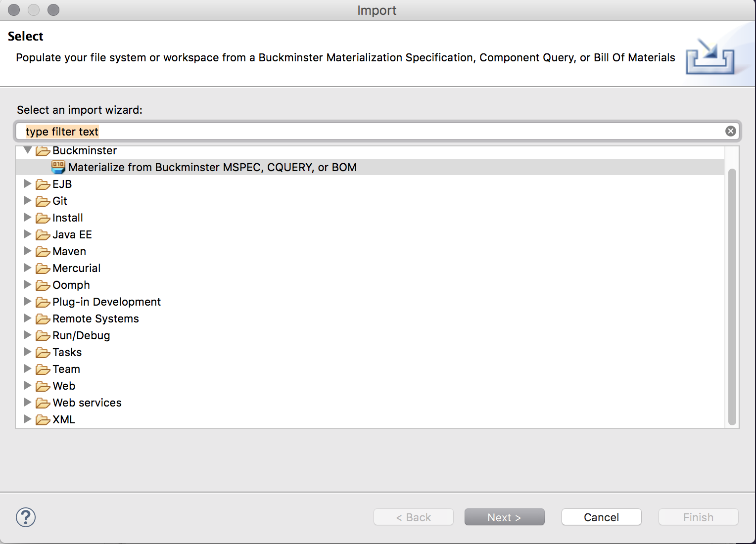Click the Mercurial folder icon
Image resolution: width=756 pixels, height=544 pixels.
click(43, 269)
